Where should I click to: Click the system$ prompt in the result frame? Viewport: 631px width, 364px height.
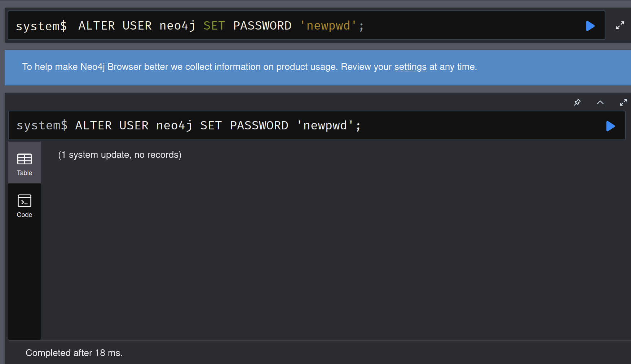click(42, 125)
